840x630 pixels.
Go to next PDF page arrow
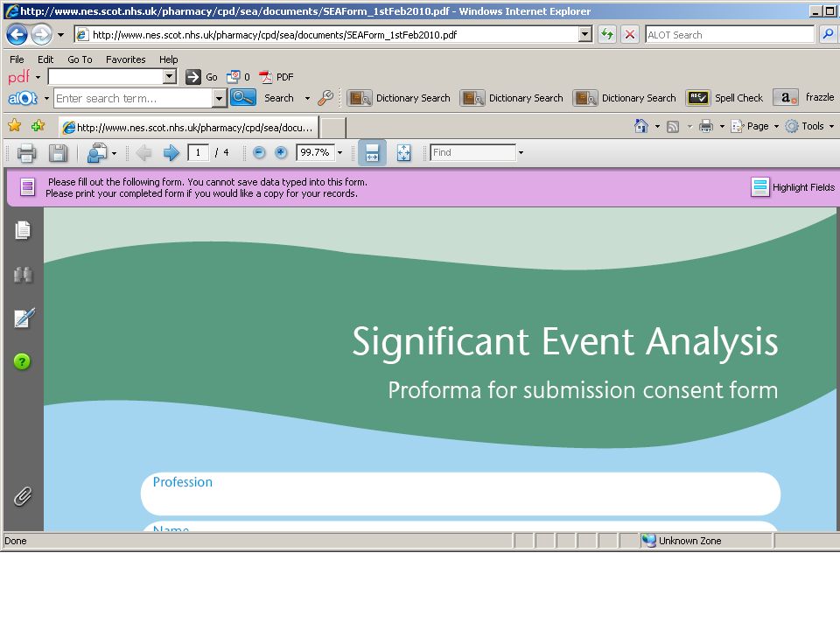(x=171, y=153)
